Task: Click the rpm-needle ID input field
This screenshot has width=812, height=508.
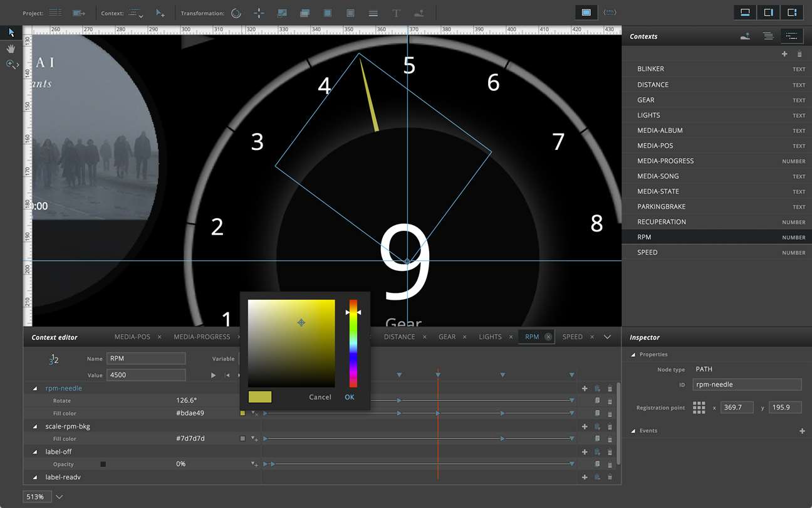Action: [x=747, y=384]
